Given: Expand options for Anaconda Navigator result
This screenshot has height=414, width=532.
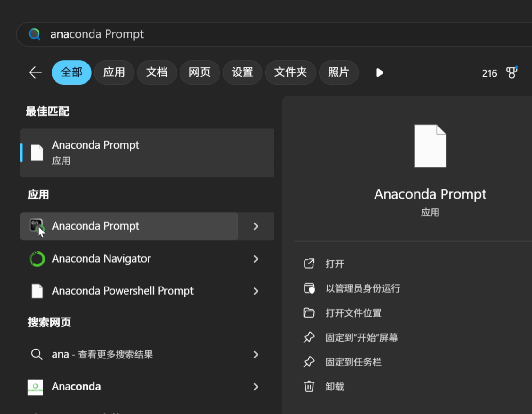Looking at the screenshot, I should 256,259.
